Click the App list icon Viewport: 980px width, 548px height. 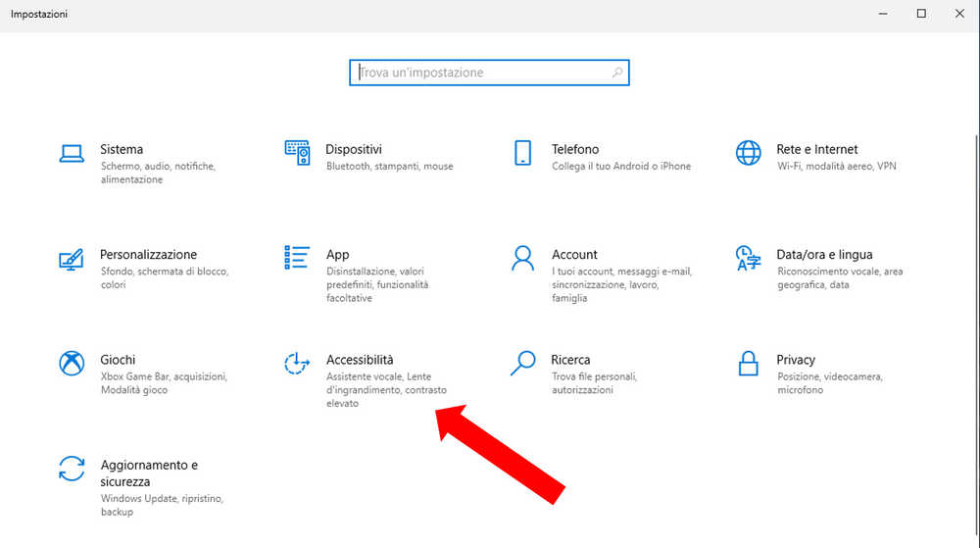click(x=297, y=258)
